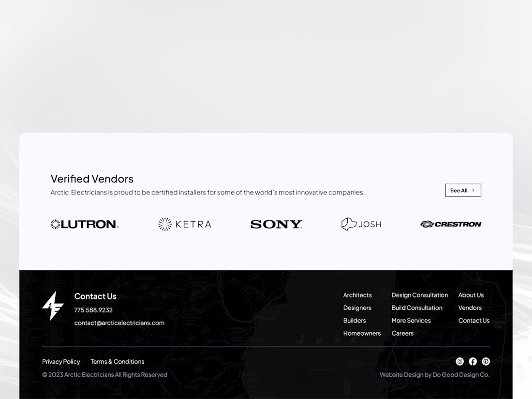Open the Instagram social icon
Screen dimensions: 532x399
pos(460,362)
